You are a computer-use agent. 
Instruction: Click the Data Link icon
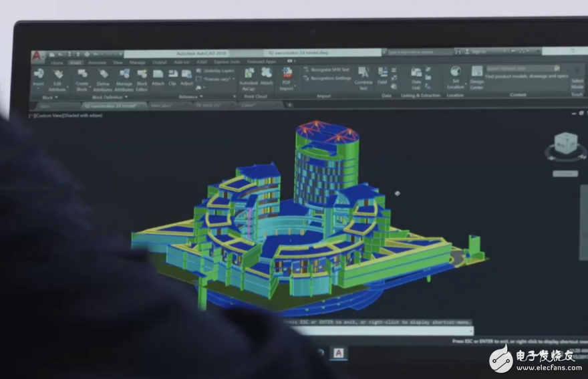[416, 78]
